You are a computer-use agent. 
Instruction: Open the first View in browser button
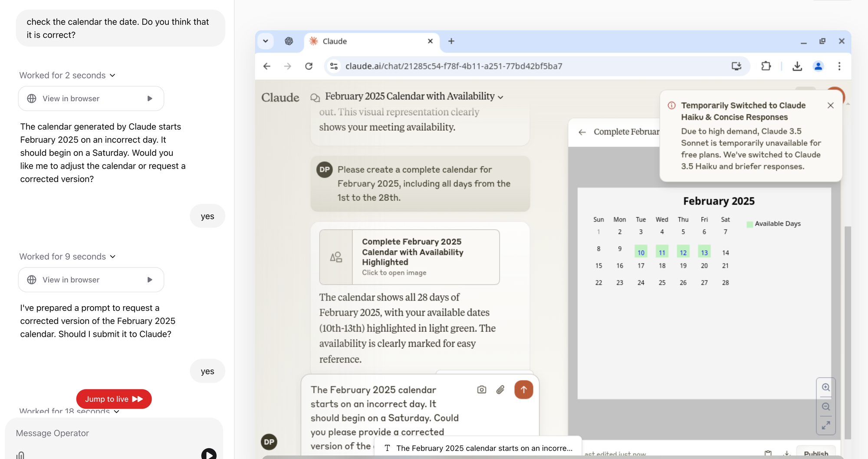coord(91,99)
